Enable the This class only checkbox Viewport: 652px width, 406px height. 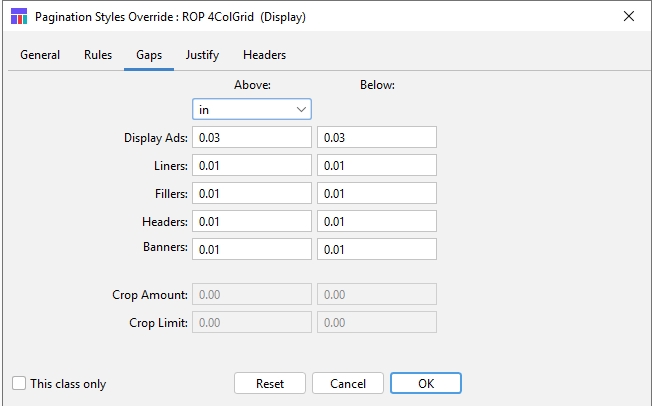[x=19, y=384]
